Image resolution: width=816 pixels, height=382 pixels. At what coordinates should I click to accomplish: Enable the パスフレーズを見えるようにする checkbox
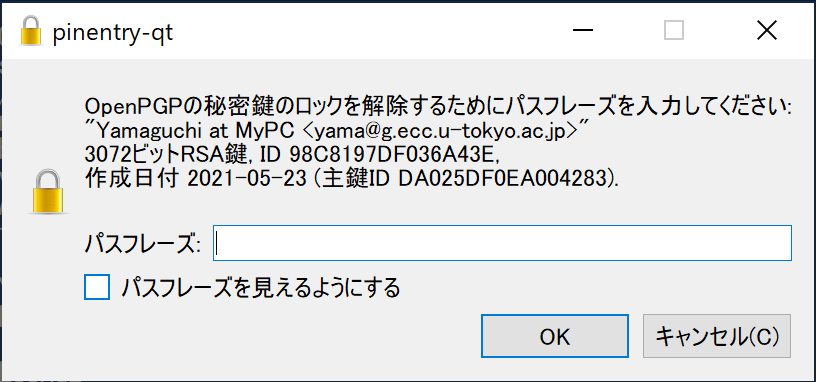[97, 287]
